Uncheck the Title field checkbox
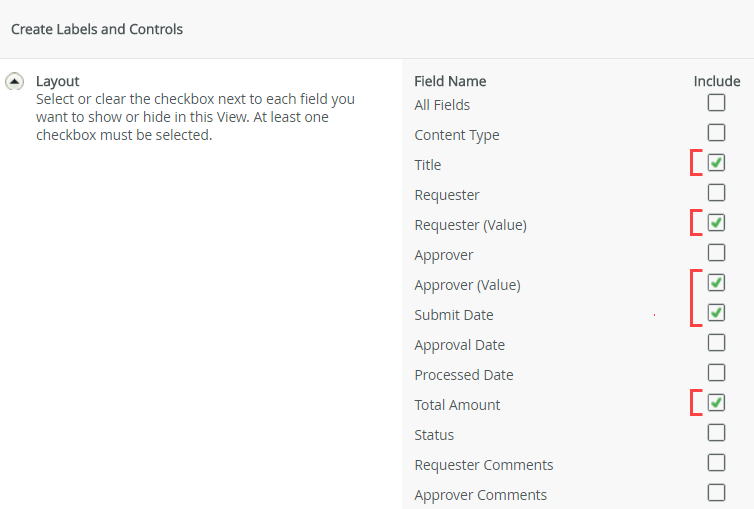 [716, 162]
